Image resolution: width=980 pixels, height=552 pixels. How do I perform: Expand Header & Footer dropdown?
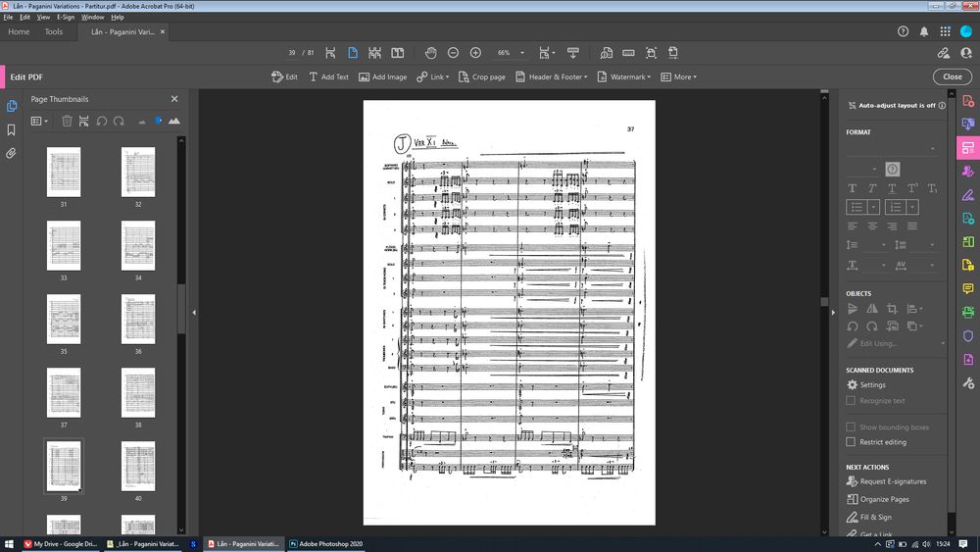point(551,76)
